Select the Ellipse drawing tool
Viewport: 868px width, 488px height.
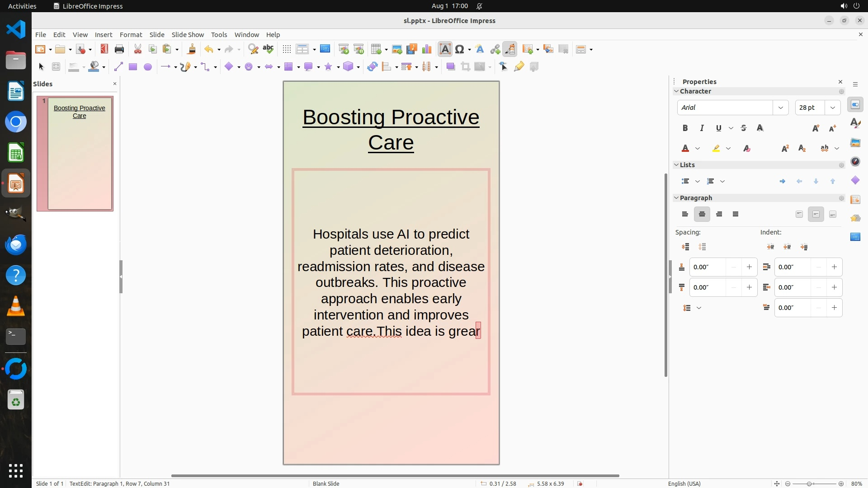[x=147, y=67]
